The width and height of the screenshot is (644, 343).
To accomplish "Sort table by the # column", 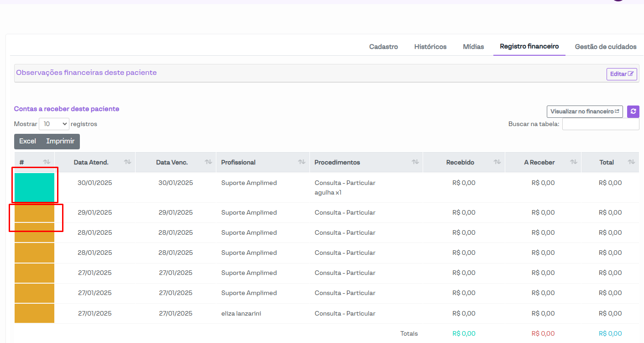I will (47, 162).
